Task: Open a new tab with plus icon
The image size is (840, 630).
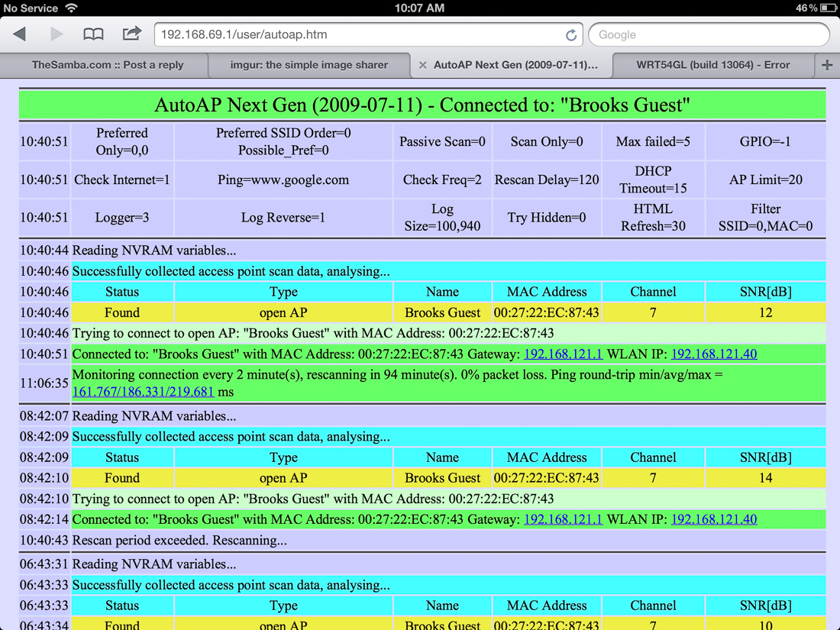Action: click(x=827, y=65)
